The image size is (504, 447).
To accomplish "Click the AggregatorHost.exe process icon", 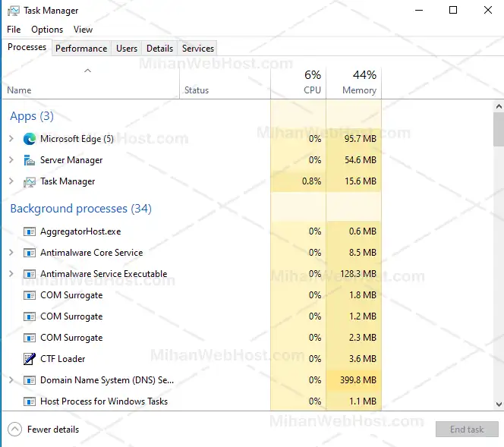I will tap(30, 231).
